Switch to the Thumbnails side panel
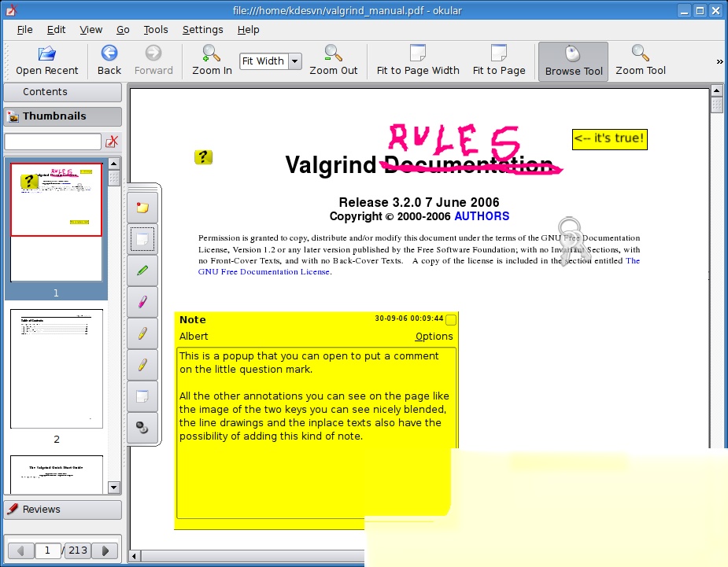 tap(63, 116)
